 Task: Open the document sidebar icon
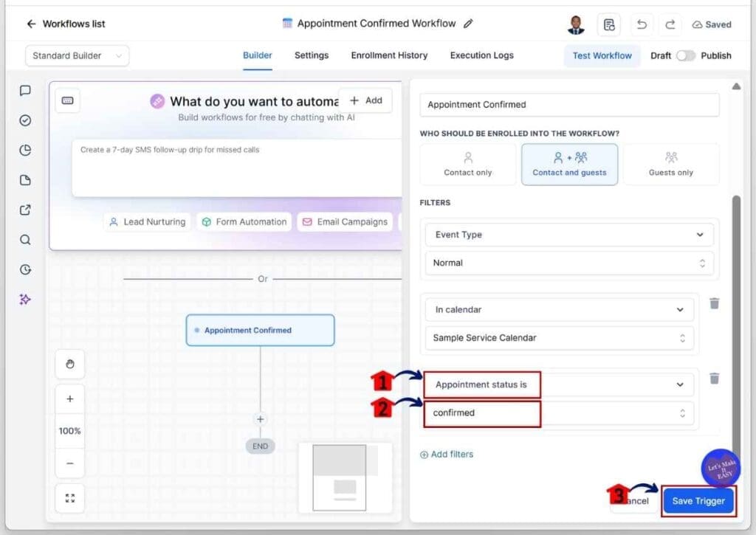click(25, 180)
